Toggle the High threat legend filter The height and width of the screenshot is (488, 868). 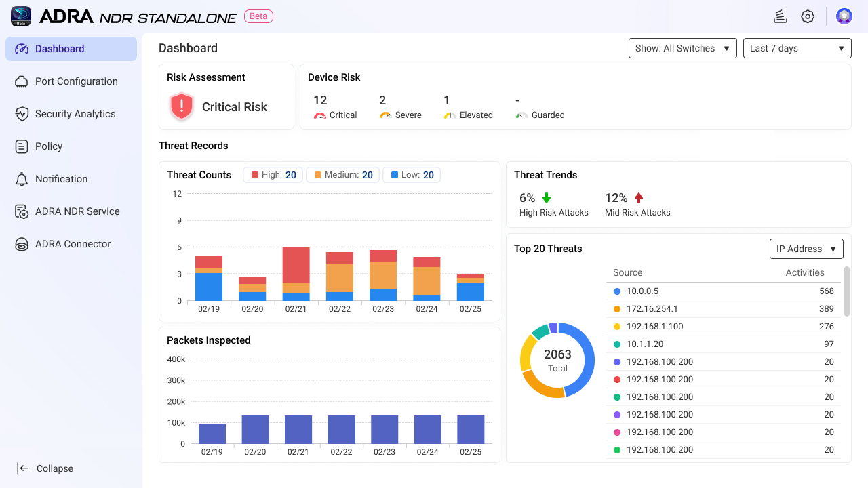[273, 175]
